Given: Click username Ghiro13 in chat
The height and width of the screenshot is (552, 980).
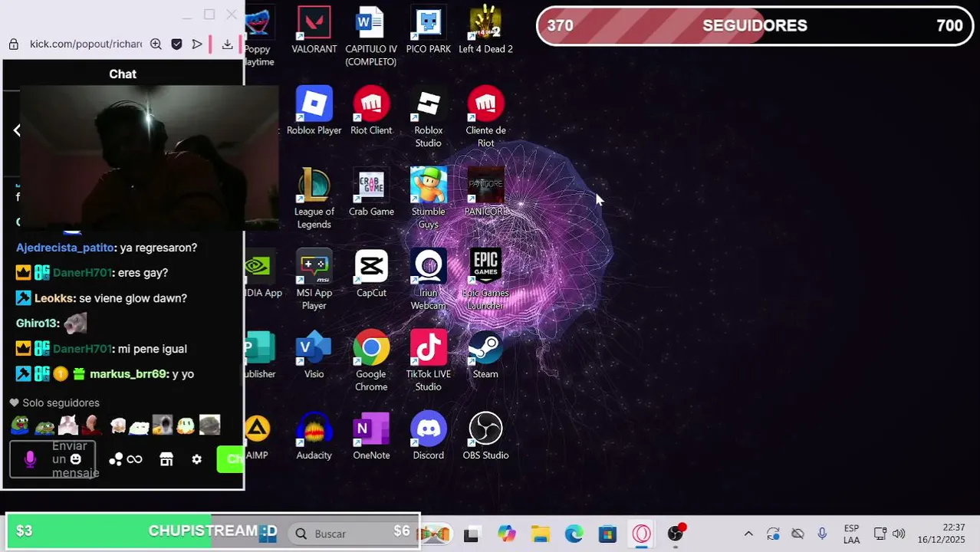Looking at the screenshot, I should point(35,324).
